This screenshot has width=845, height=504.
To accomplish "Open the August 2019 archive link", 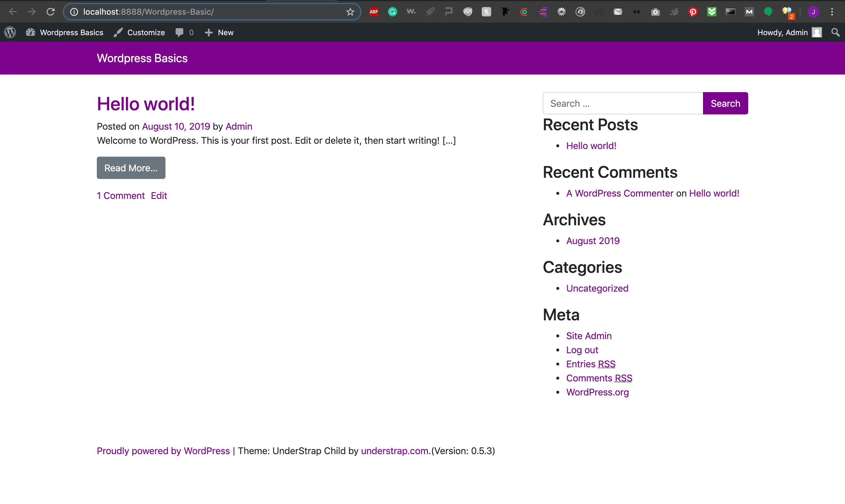I will pos(593,241).
